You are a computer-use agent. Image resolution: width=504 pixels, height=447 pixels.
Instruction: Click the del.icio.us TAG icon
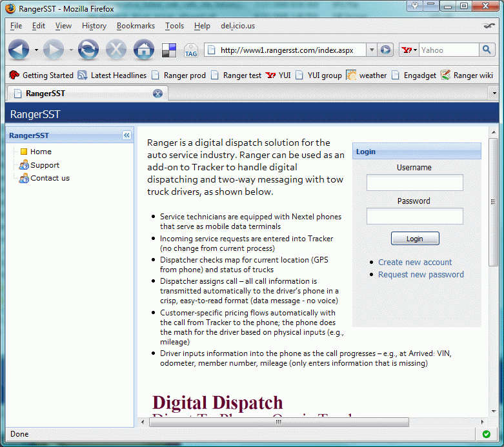tap(191, 50)
